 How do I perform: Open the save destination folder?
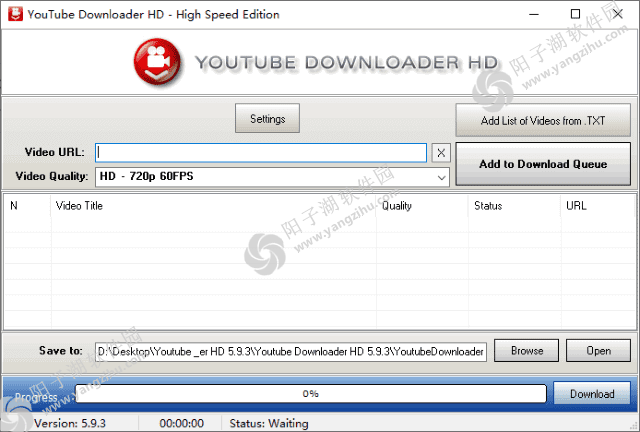(x=598, y=351)
